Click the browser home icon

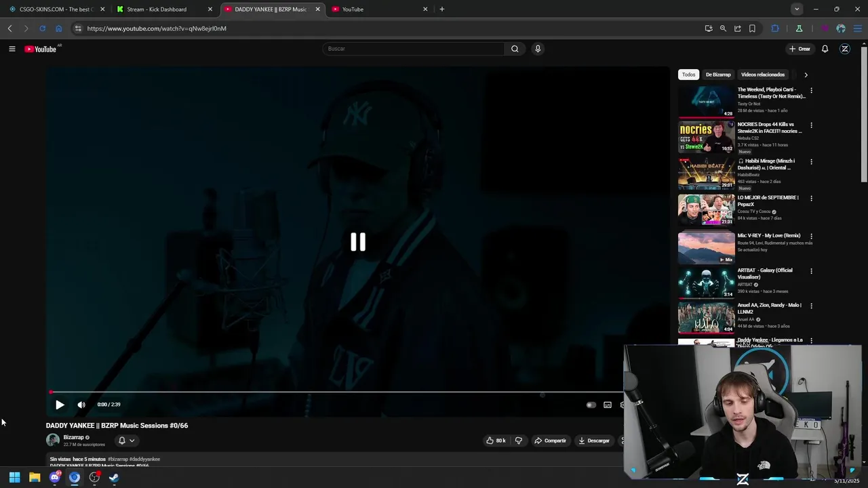(58, 28)
